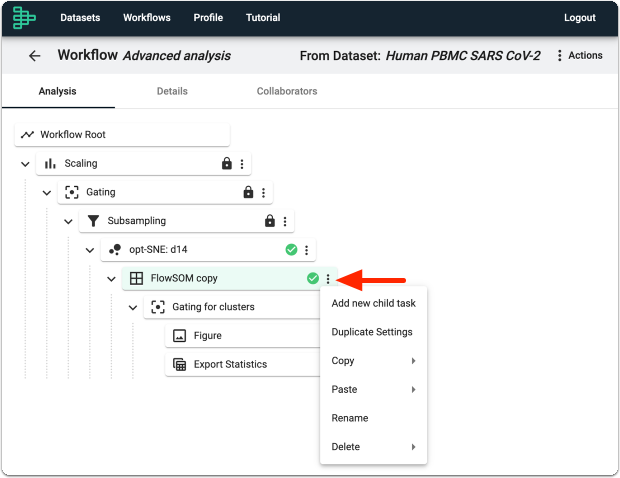
Task: Open Profile in top navigation
Action: (208, 18)
